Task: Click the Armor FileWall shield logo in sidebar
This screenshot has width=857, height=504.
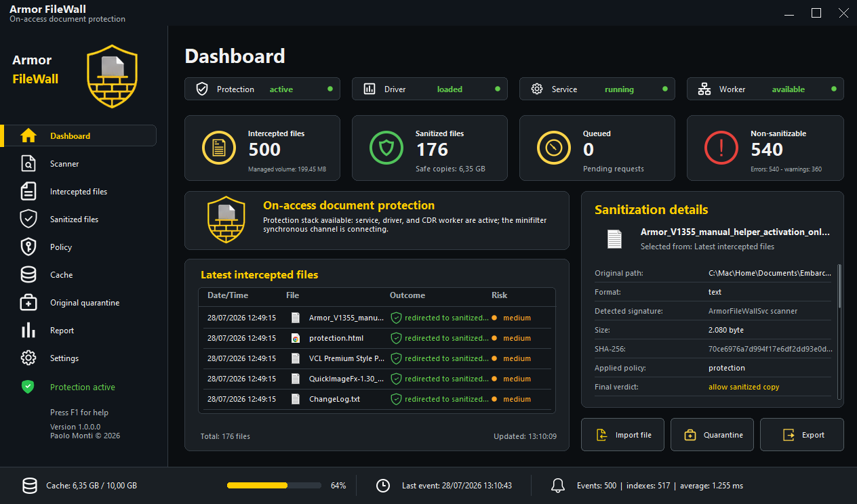Action: [x=113, y=77]
